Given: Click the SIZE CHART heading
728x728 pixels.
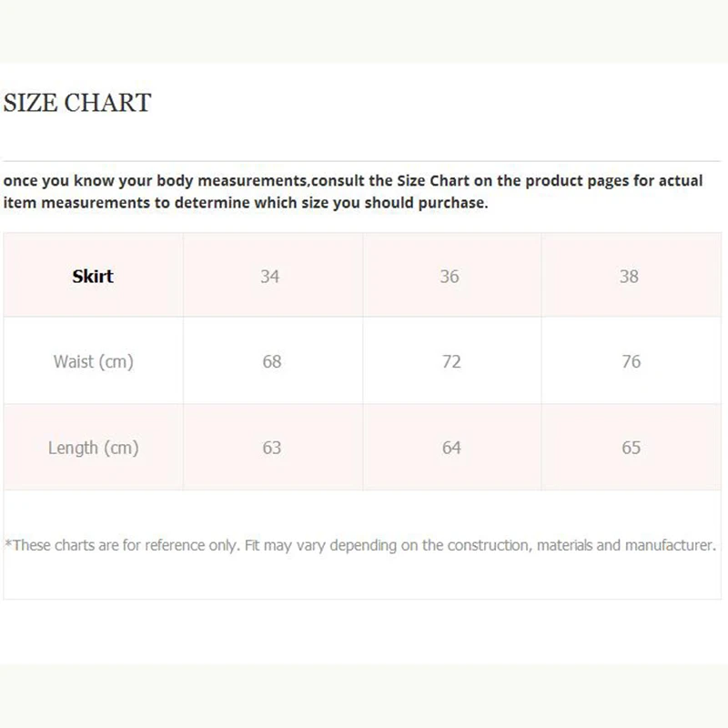Looking at the screenshot, I should [77, 102].
